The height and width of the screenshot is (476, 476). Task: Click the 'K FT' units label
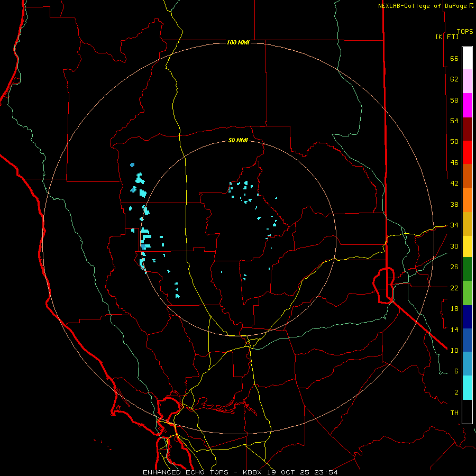(x=447, y=37)
